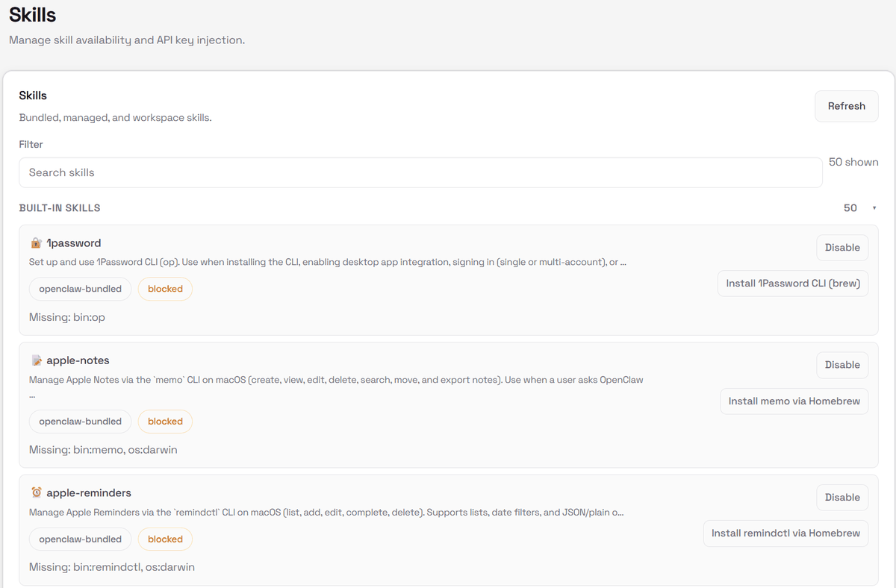Click the blocked badge under 1password
The width and height of the screenshot is (896, 588).
click(x=165, y=289)
